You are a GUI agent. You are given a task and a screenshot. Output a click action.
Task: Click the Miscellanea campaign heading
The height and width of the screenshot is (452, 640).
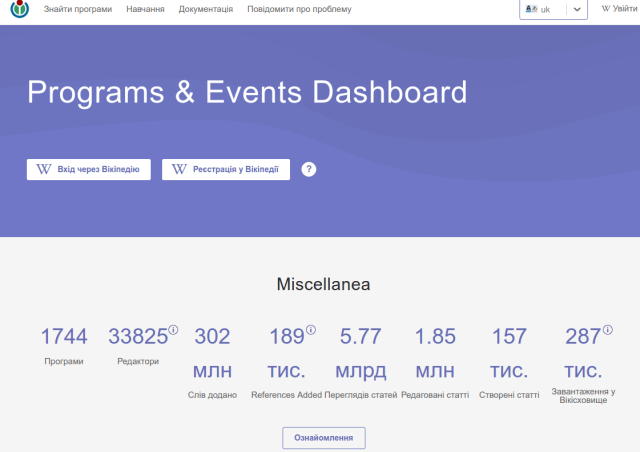[323, 284]
